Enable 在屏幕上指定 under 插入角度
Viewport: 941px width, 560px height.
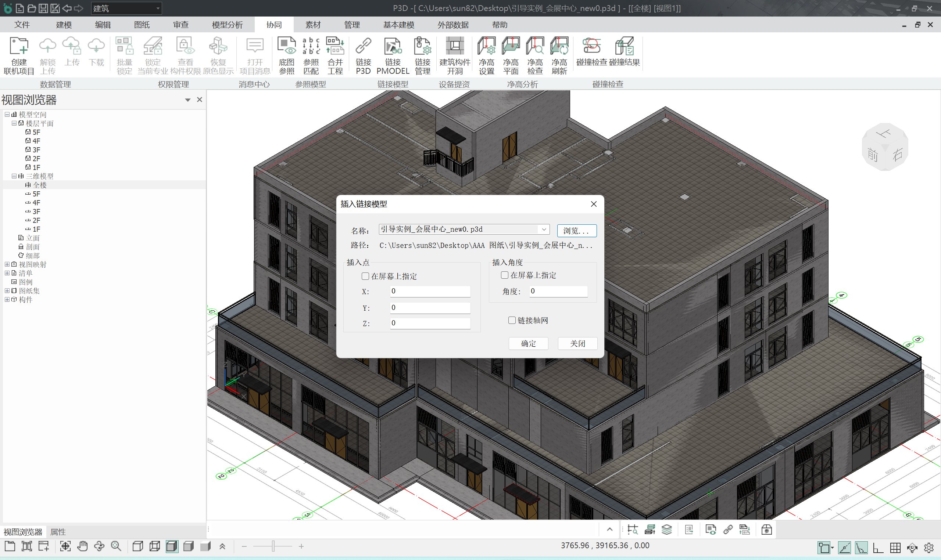pyautogui.click(x=504, y=275)
